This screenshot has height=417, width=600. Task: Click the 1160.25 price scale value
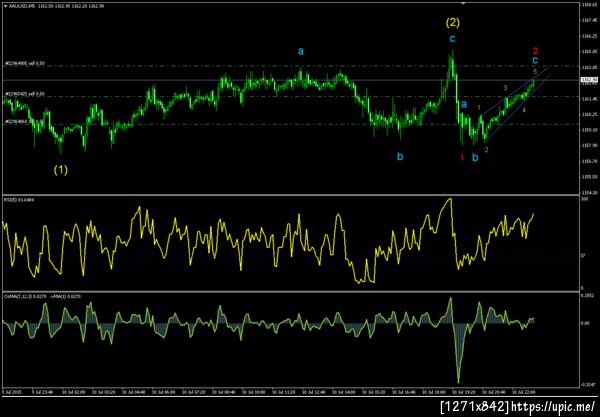pyautogui.click(x=590, y=114)
